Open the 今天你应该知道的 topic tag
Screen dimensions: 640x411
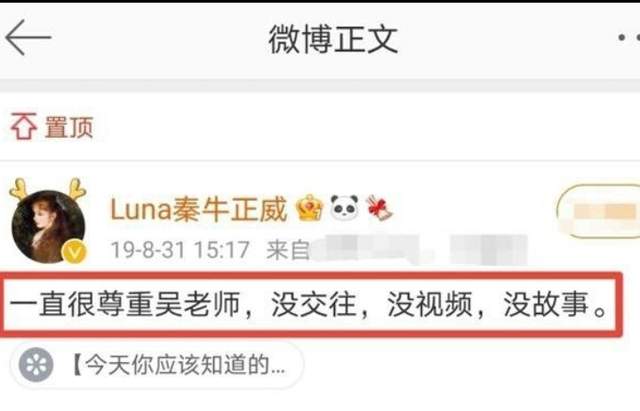pos(157,365)
